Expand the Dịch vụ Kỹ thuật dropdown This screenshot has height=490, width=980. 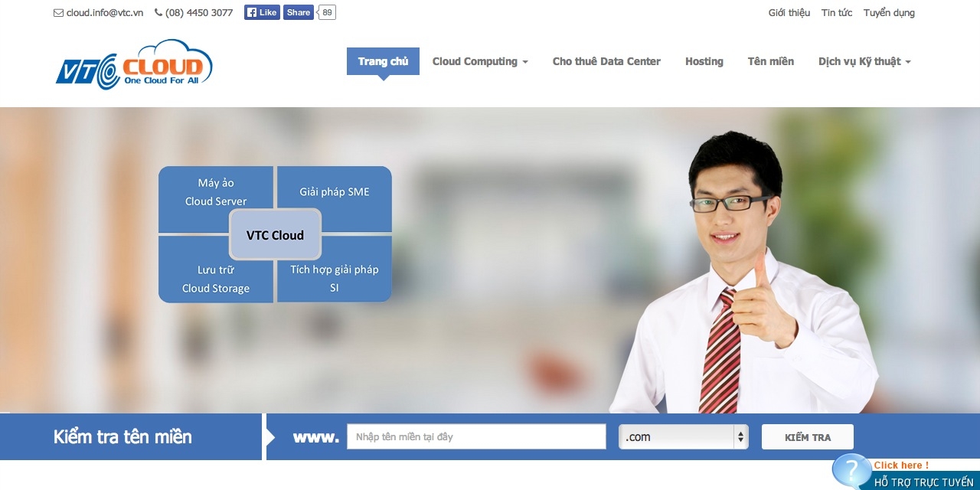pos(864,61)
